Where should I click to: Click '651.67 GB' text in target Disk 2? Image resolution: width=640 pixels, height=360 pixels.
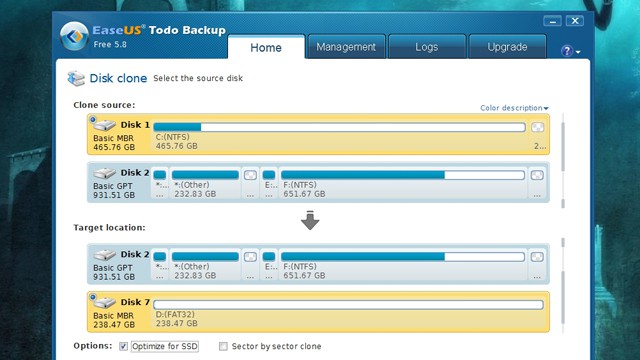[x=304, y=276]
